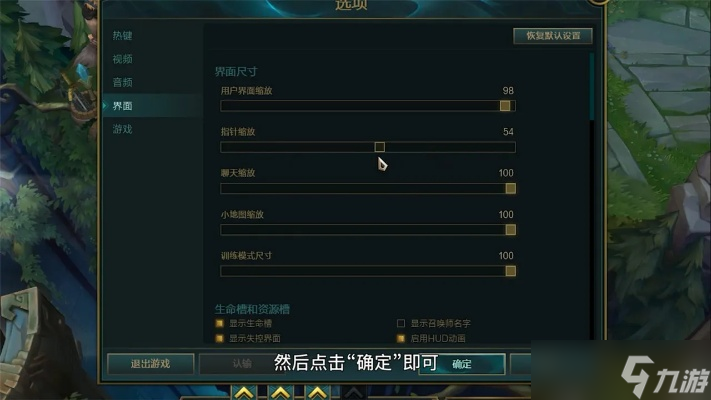The height and width of the screenshot is (400, 711).
Task: Click the 恢复默认设置 button
Action: 553,36
